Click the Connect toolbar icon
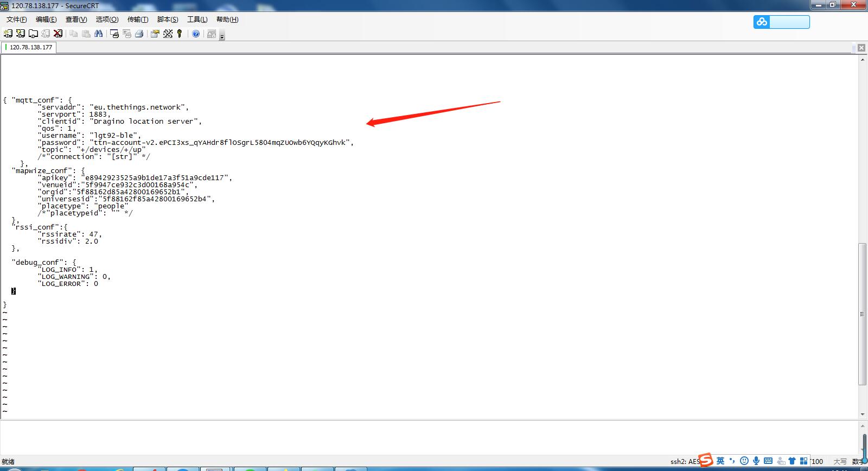Screen dimensions: 868x471 pos(8,34)
